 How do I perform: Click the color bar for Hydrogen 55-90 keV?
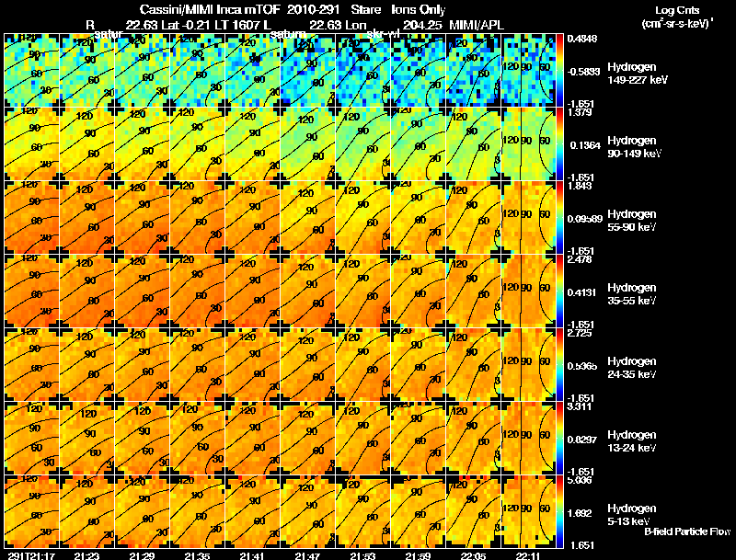click(x=560, y=218)
